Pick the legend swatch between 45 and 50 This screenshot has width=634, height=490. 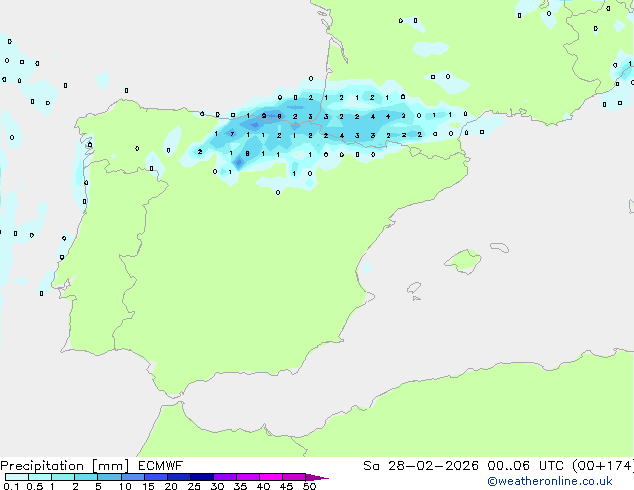(294, 477)
